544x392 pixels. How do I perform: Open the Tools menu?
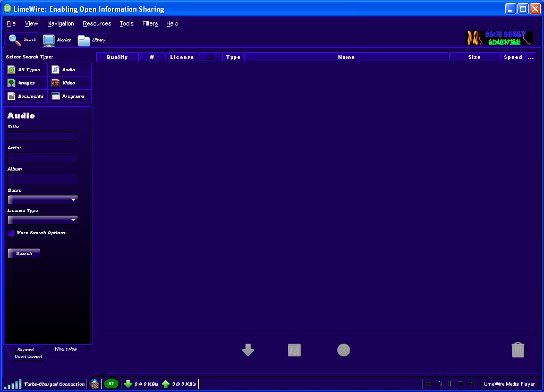coord(126,23)
